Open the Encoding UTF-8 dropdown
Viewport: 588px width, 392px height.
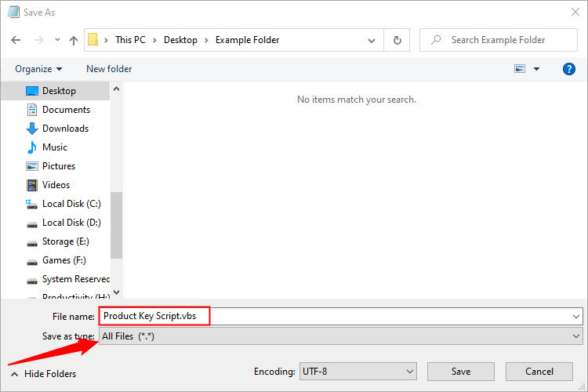click(x=358, y=372)
